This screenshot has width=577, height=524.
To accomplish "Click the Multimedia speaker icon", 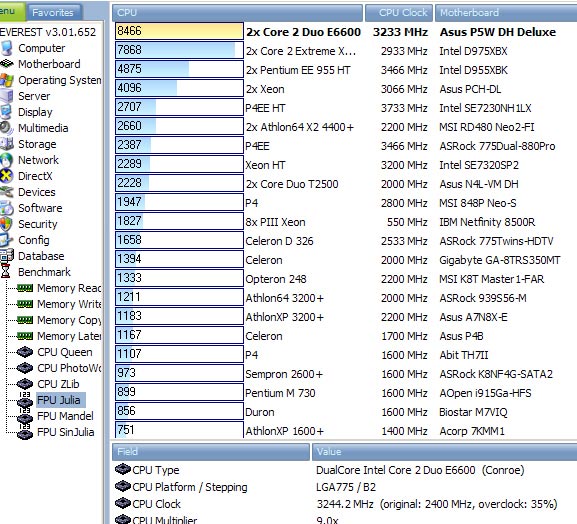I will (6, 128).
